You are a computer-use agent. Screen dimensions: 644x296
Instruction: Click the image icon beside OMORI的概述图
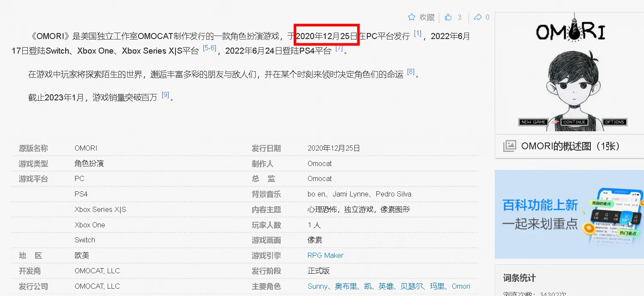510,146
